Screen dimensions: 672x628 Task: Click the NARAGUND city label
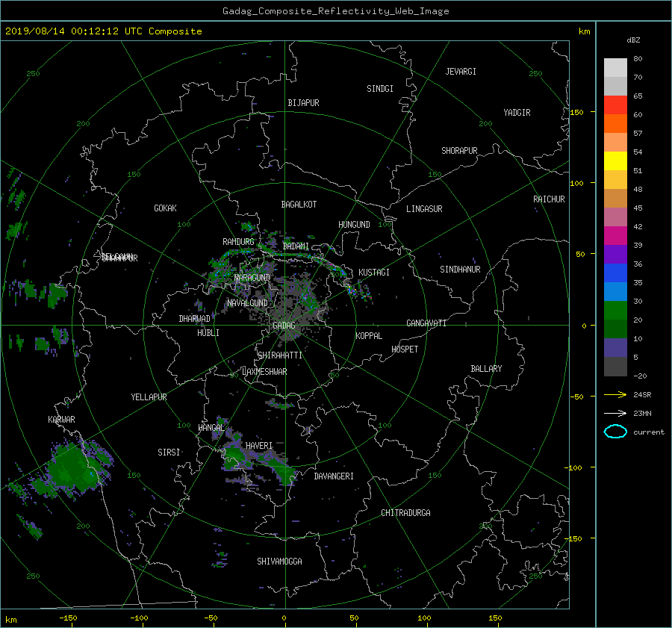(x=252, y=278)
